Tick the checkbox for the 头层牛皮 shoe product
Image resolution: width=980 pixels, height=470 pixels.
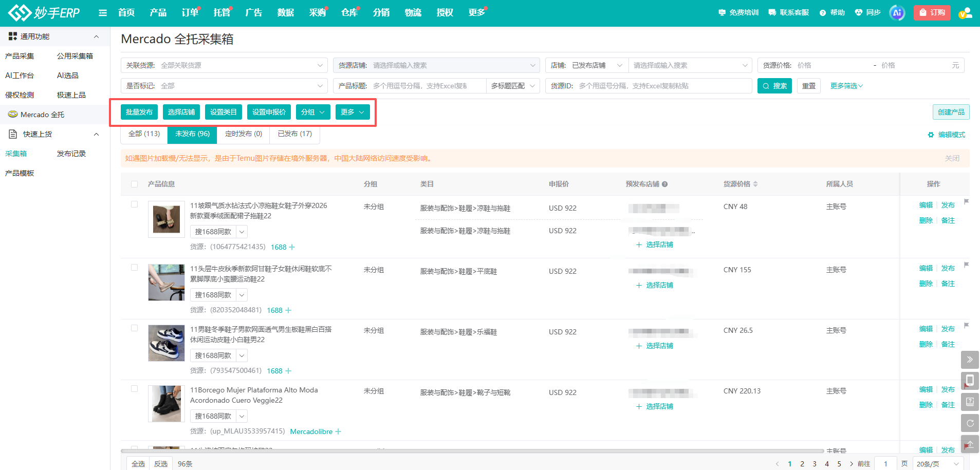click(135, 268)
